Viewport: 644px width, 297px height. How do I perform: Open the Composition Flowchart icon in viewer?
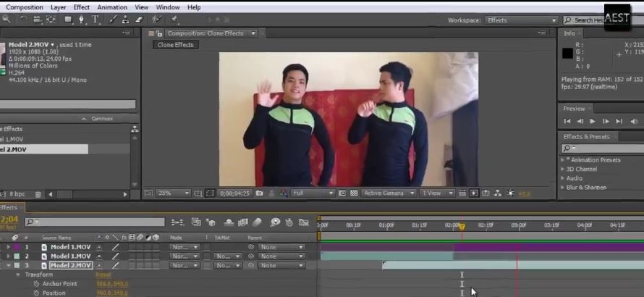[498, 193]
